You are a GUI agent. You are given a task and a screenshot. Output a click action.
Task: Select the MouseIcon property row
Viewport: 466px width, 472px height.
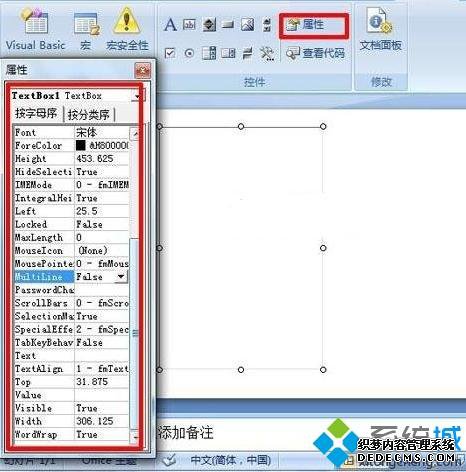pyautogui.click(x=71, y=250)
